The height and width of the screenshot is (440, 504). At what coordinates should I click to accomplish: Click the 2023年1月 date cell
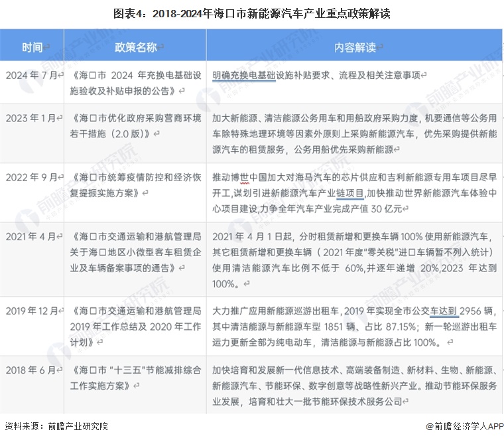tap(33, 118)
